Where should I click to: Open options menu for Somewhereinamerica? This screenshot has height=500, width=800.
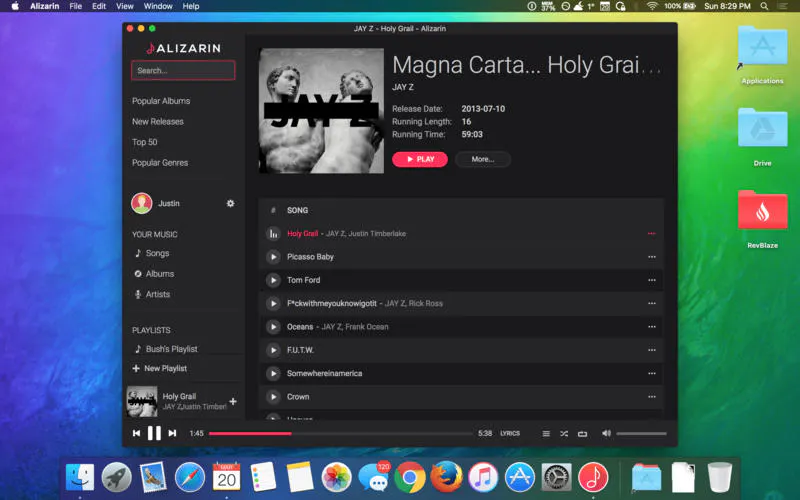click(x=652, y=373)
